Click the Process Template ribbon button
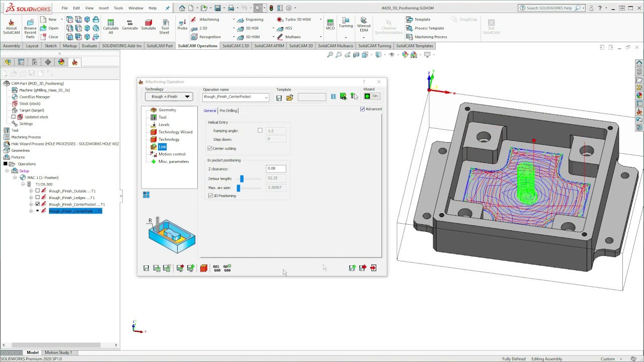This screenshot has width=644, height=362. pos(426,28)
